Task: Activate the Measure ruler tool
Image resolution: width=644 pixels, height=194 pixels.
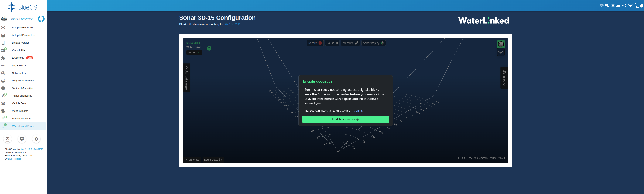Action: (350, 43)
